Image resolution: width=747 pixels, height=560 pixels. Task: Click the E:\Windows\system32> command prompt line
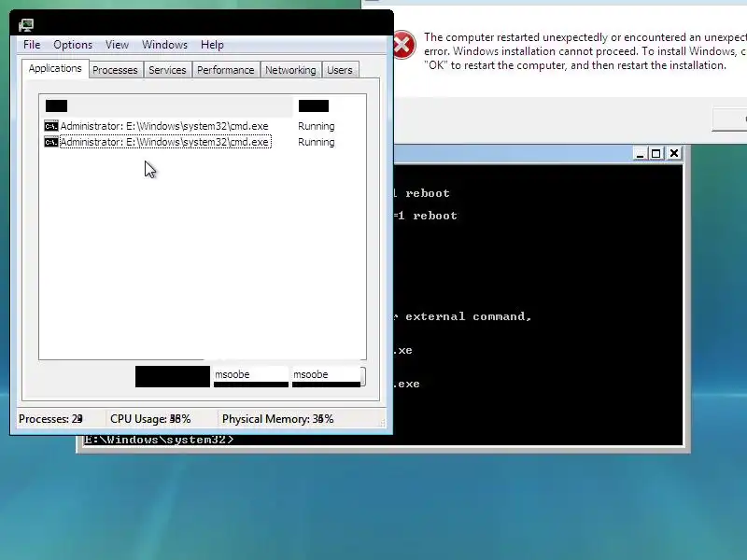coord(159,440)
